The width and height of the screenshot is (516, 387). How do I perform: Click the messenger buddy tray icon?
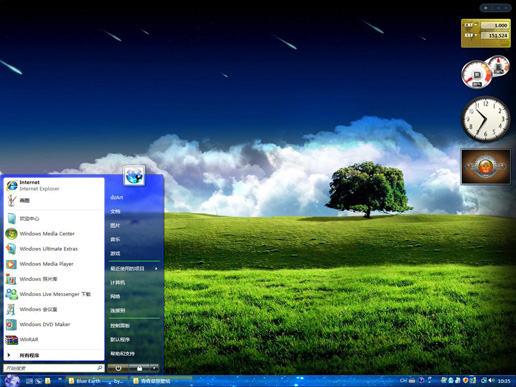(451, 380)
